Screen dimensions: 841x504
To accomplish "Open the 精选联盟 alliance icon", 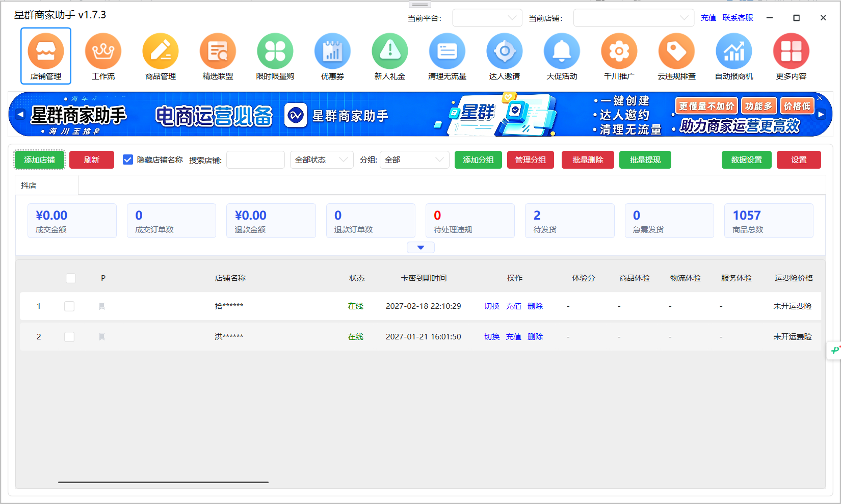I will pos(218,56).
